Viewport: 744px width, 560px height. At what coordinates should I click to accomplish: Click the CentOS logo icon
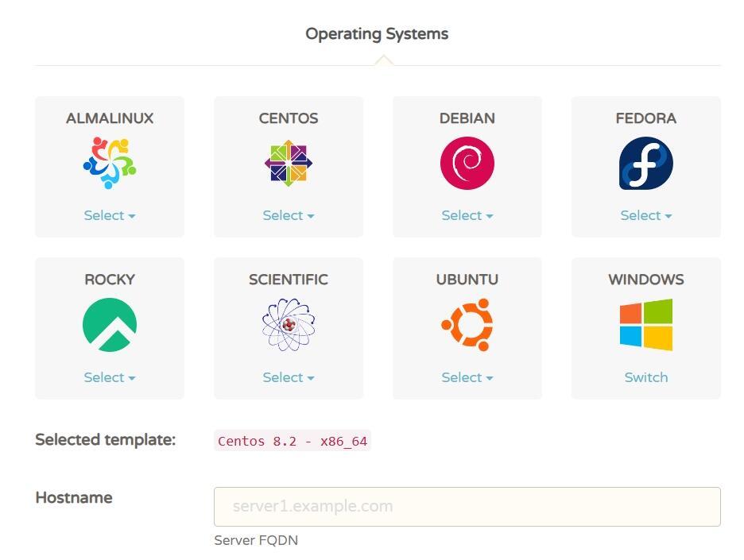pyautogui.click(x=289, y=163)
